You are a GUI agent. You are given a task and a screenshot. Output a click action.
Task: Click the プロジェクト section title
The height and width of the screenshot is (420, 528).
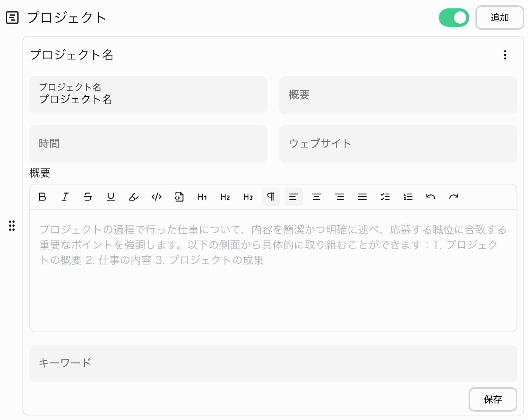(x=66, y=18)
